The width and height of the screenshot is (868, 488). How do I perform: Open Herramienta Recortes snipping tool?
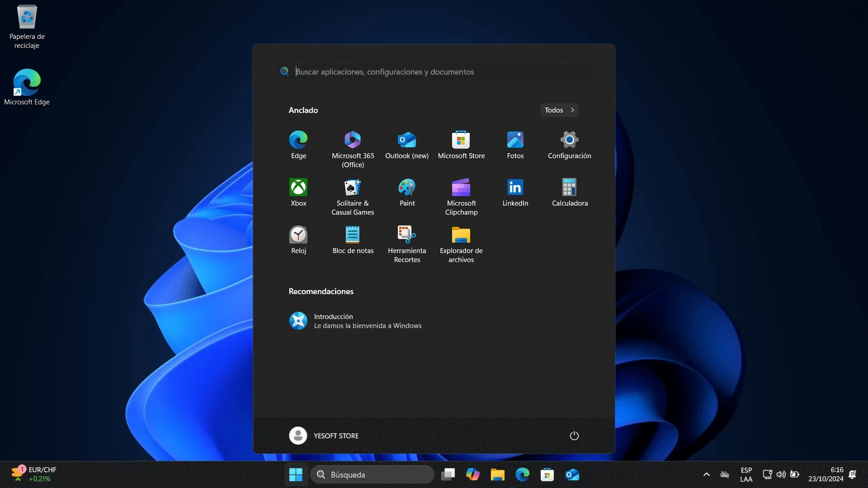click(407, 244)
